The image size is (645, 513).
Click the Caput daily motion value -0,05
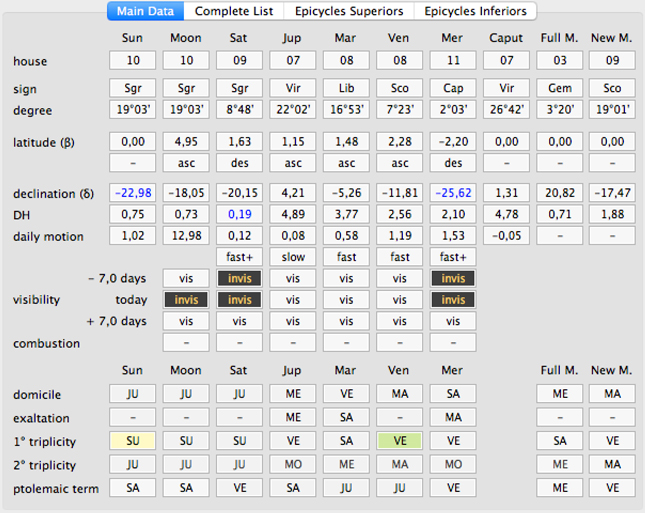point(506,235)
